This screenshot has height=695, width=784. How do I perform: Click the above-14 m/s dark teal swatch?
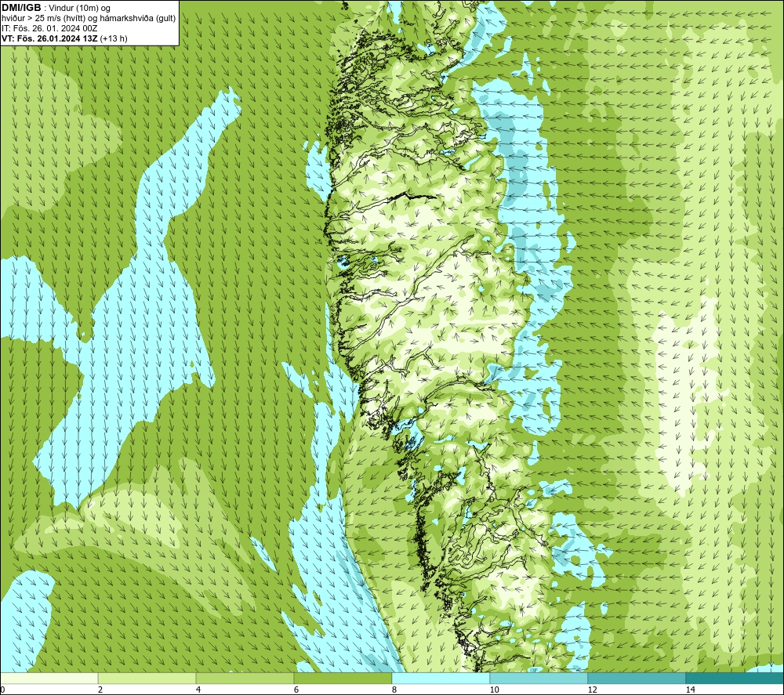[x=735, y=679]
